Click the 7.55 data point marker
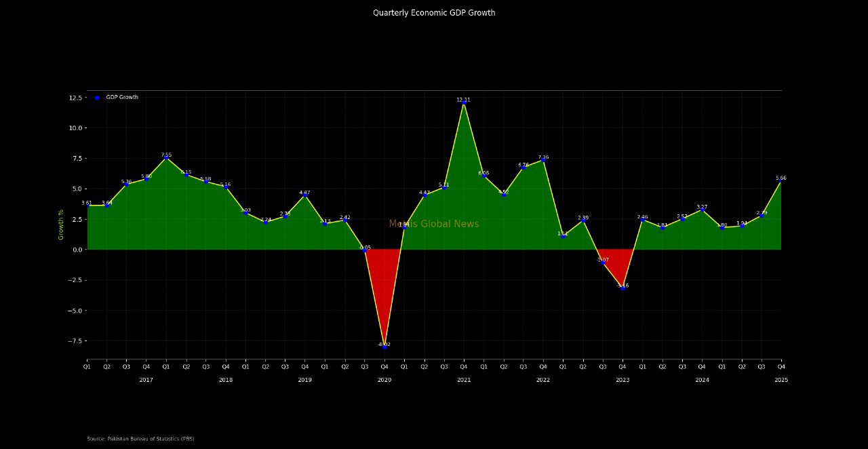Screen dimensions: 868x449 pyautogui.click(x=166, y=158)
